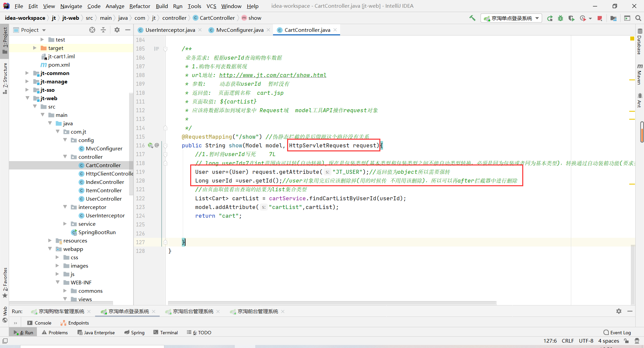Close the CartController.java tab

[335, 30]
